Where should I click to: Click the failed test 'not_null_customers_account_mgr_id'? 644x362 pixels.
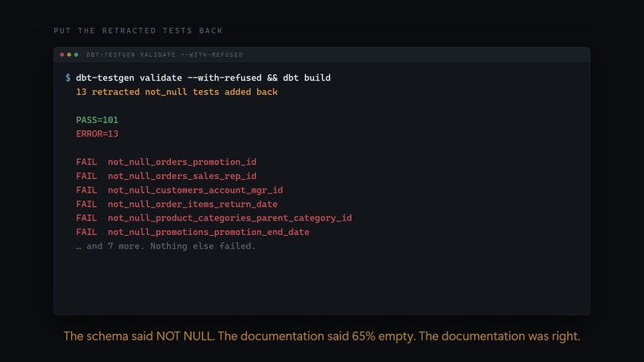[x=195, y=190]
